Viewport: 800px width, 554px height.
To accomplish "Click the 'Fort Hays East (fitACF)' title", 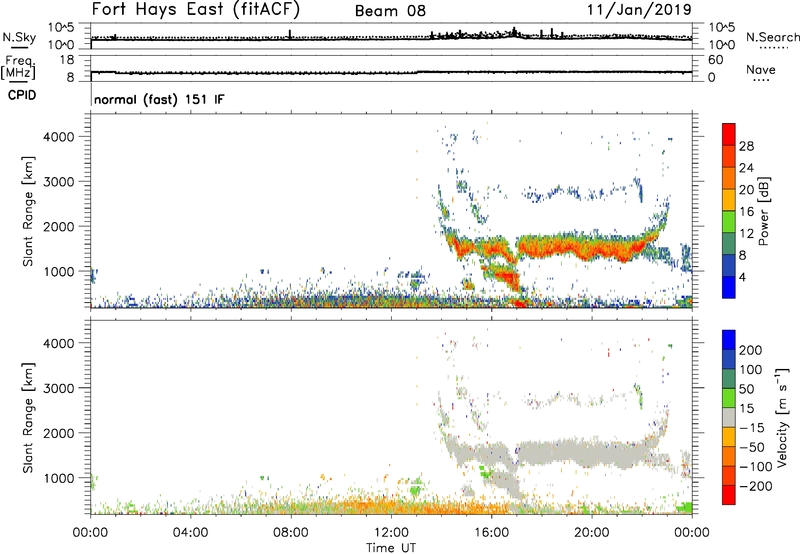I will point(196,10).
